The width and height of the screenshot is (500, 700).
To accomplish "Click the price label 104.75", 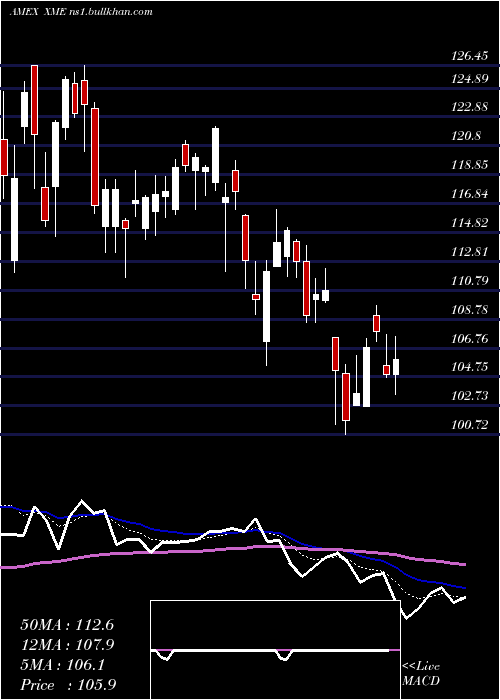I will click(470, 367).
